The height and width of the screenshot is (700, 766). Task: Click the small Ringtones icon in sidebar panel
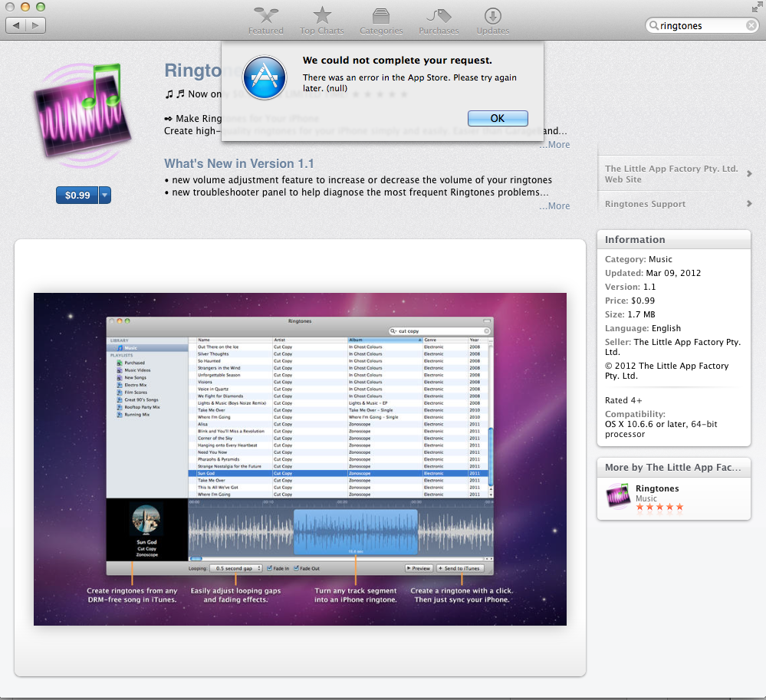[618, 496]
